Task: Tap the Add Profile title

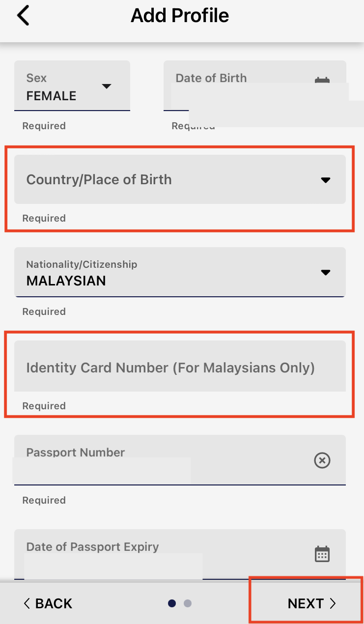Action: point(180,16)
